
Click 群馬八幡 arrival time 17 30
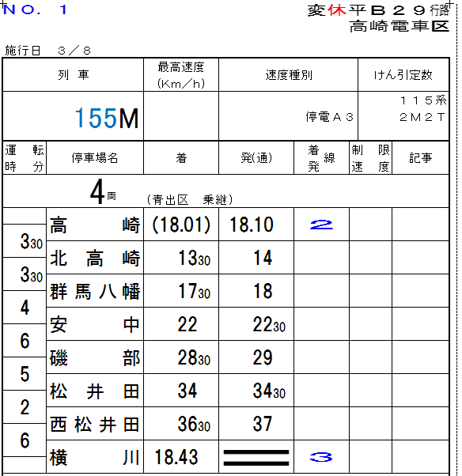[x=194, y=291]
